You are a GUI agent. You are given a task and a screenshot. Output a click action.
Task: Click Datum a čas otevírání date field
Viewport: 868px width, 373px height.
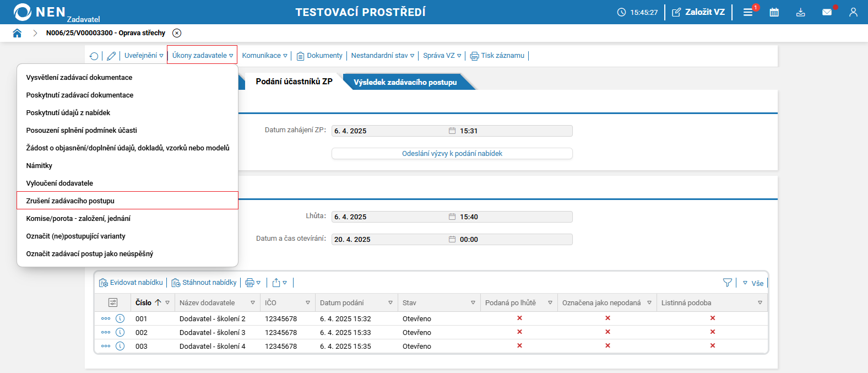[x=391, y=240]
